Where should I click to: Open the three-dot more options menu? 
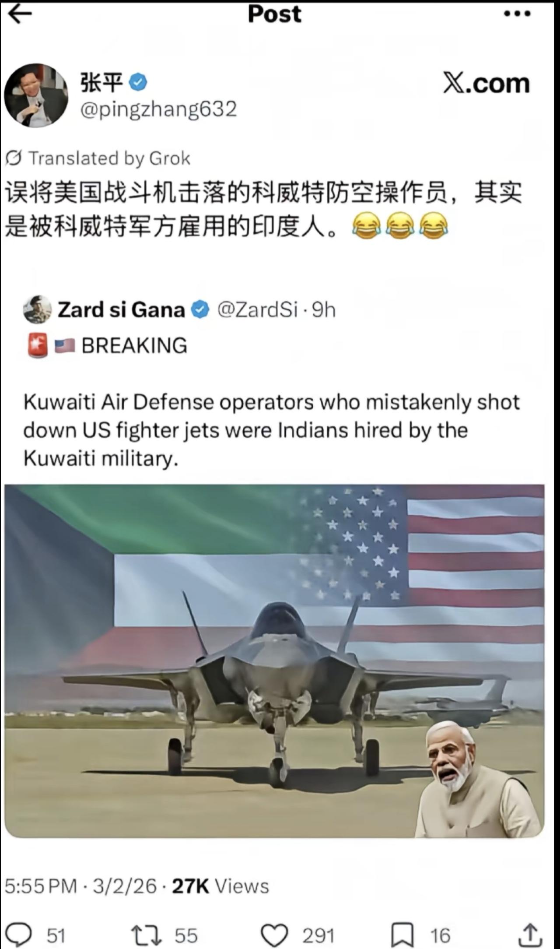tap(517, 14)
